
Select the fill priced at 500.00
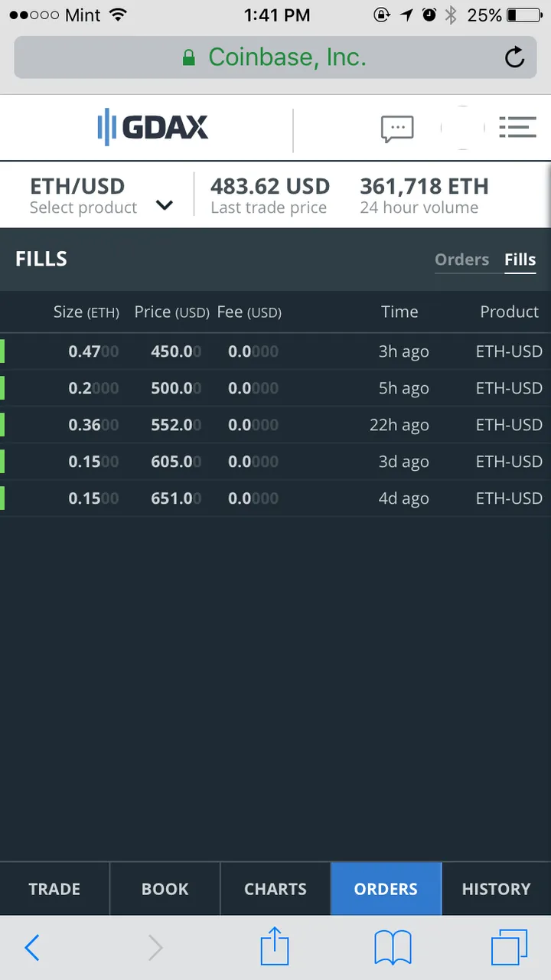coord(275,388)
